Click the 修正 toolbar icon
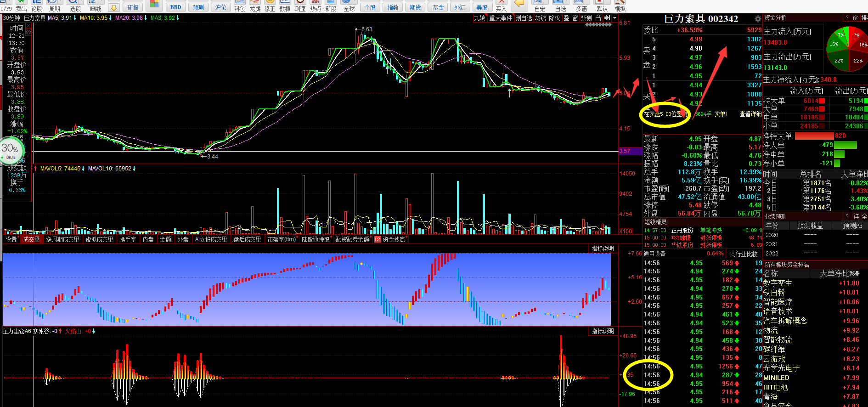 [270, 6]
